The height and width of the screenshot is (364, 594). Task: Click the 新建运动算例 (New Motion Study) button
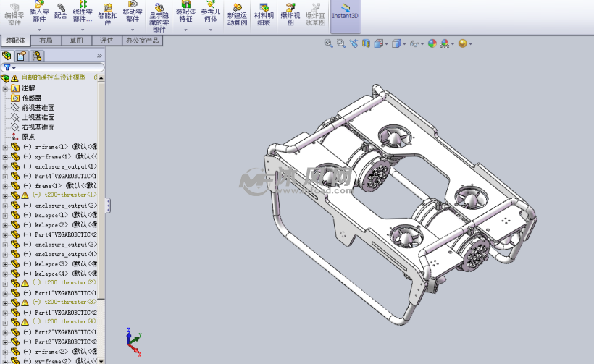pos(237,14)
